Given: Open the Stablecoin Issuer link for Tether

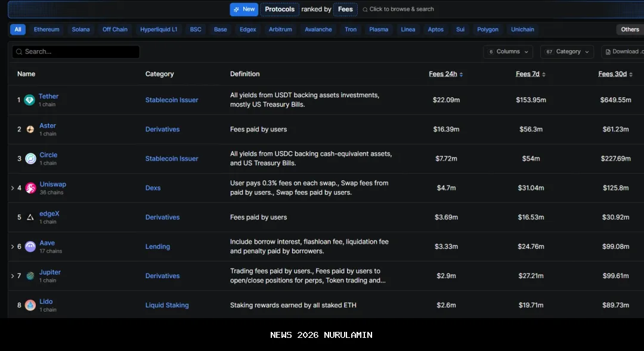Looking at the screenshot, I should (x=172, y=100).
